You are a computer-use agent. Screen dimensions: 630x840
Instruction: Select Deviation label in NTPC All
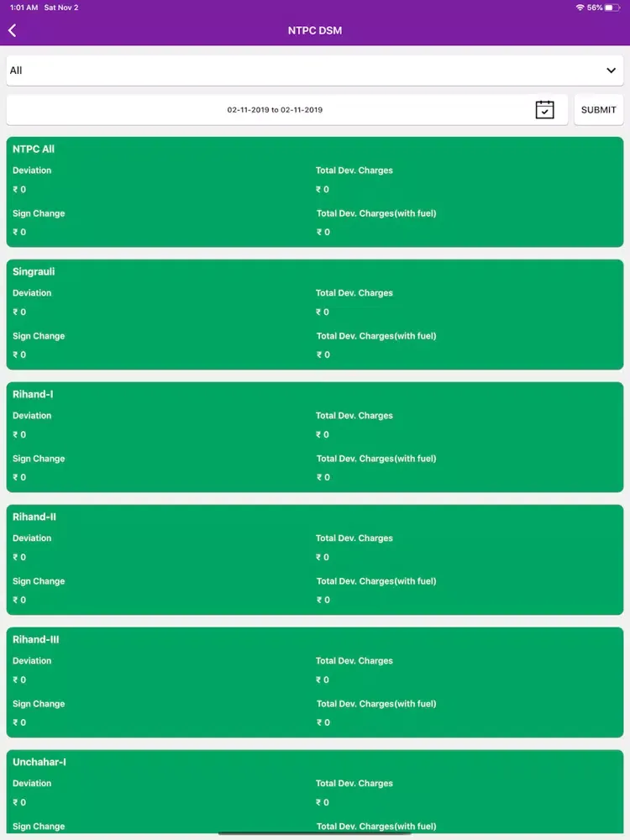[32, 171]
